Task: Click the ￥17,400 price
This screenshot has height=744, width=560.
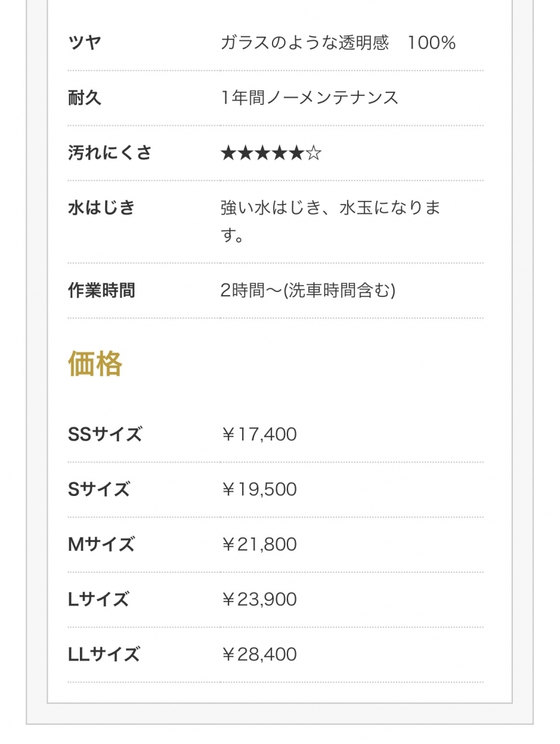Action: pos(258,434)
